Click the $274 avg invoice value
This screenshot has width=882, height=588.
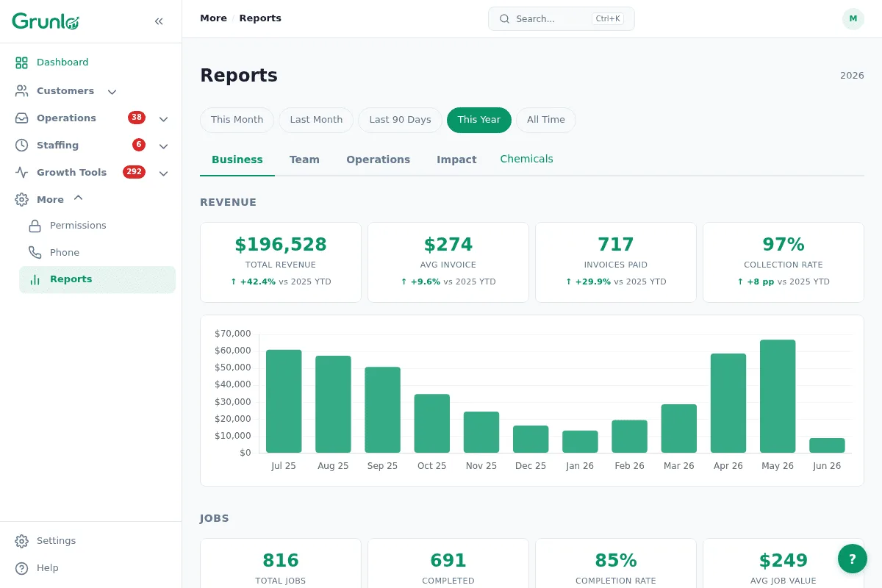tap(448, 245)
